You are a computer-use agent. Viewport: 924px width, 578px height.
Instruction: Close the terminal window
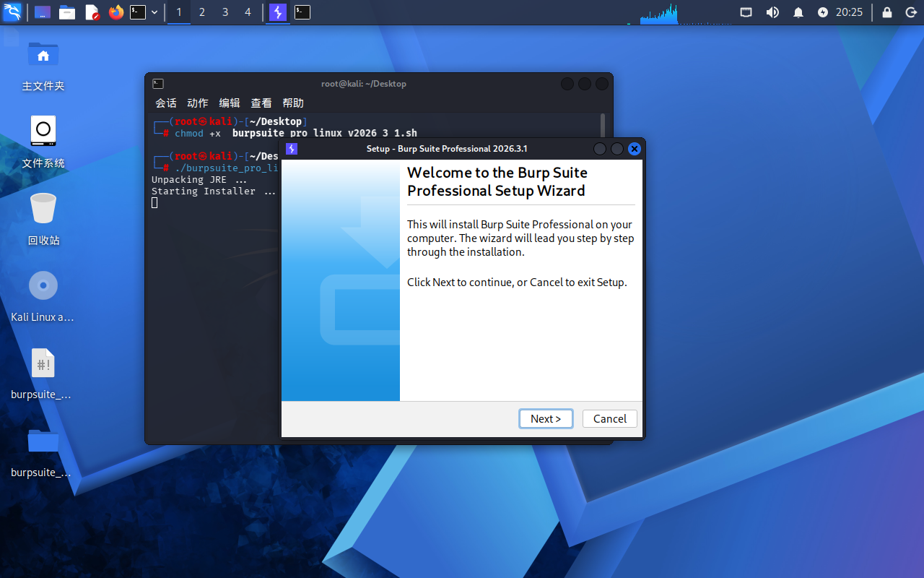(602, 84)
